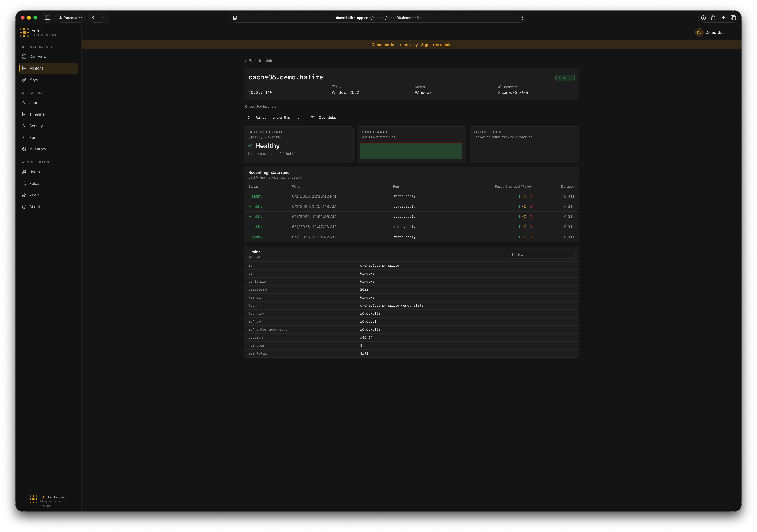Open the Users administration page

tap(48, 172)
